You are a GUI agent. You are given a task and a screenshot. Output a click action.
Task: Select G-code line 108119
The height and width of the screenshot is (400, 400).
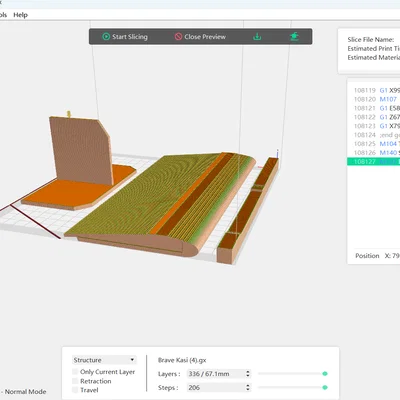(x=374, y=90)
